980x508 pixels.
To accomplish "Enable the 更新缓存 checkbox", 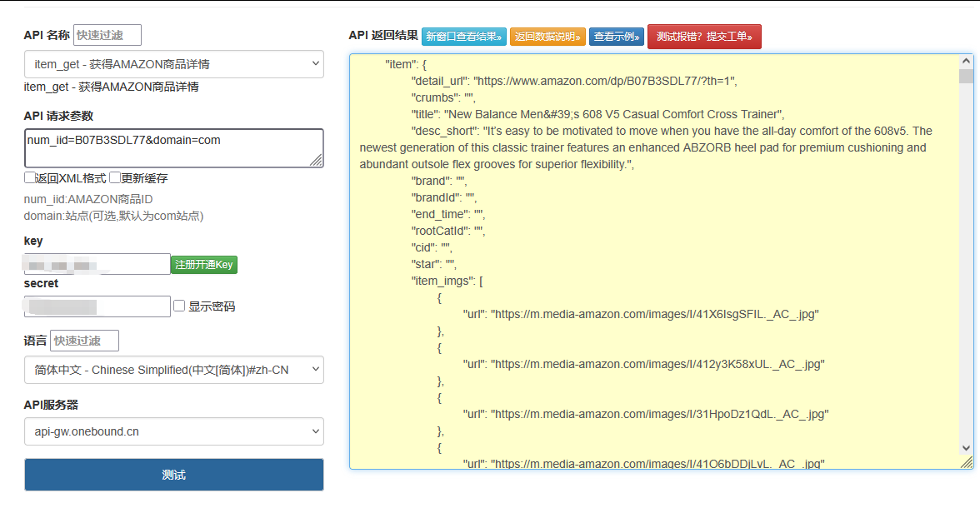I will [x=114, y=177].
